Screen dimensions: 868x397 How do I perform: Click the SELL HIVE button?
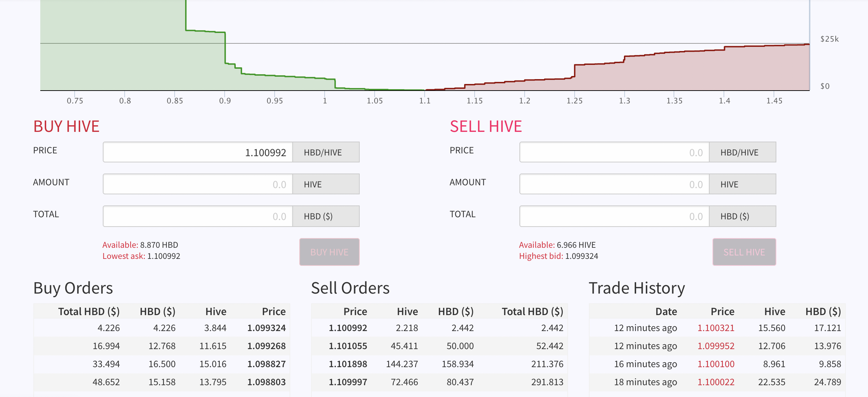pos(744,252)
